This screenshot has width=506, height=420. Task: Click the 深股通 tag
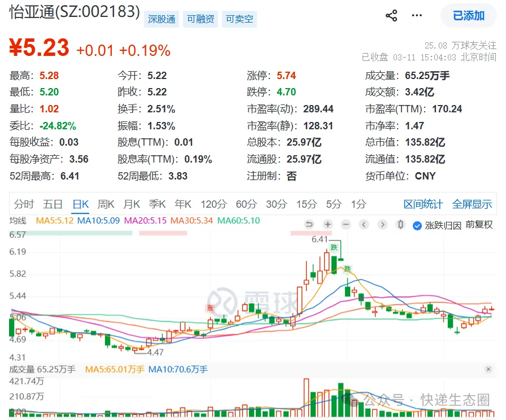tap(162, 19)
